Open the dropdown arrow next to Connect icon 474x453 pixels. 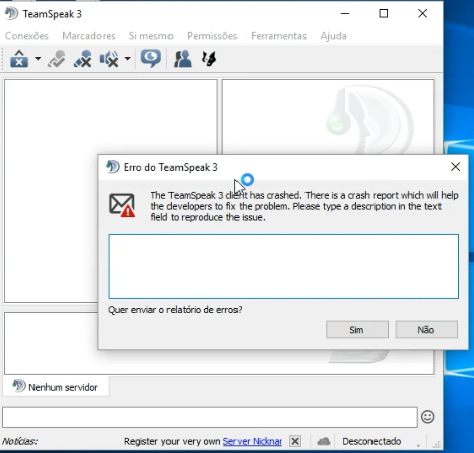click(38, 59)
